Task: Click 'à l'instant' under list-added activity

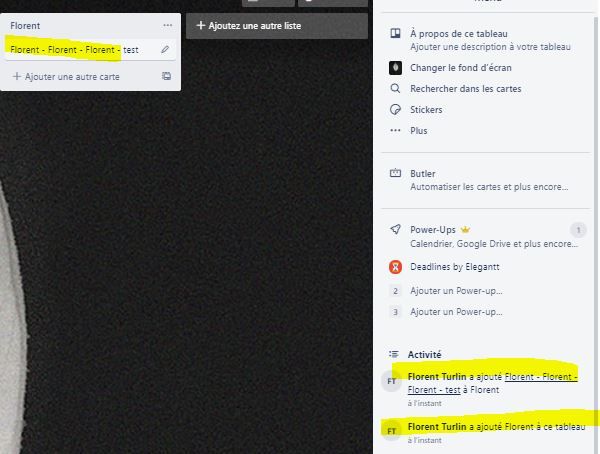Action: pos(424,440)
